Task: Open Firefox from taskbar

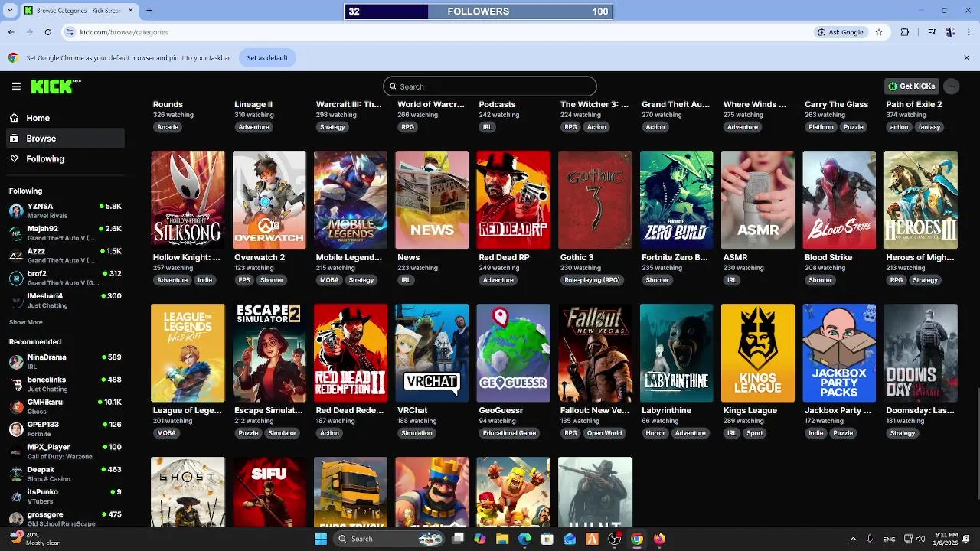Action: tap(659, 539)
